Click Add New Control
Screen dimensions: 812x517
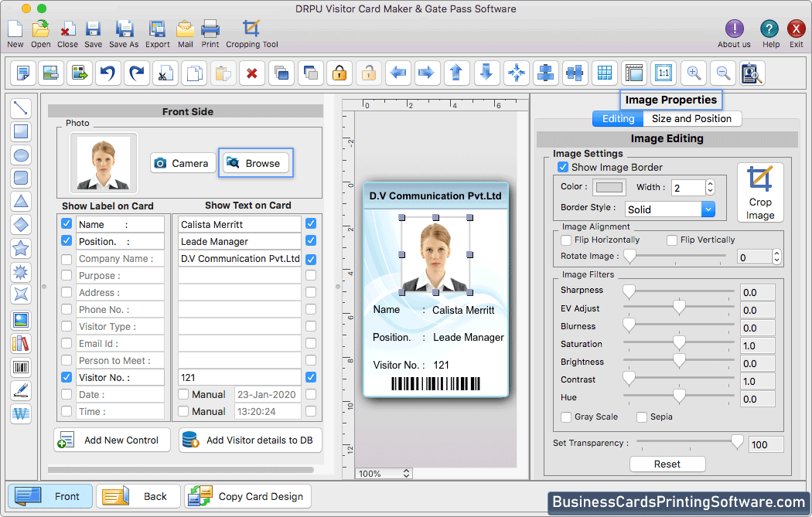(x=112, y=440)
